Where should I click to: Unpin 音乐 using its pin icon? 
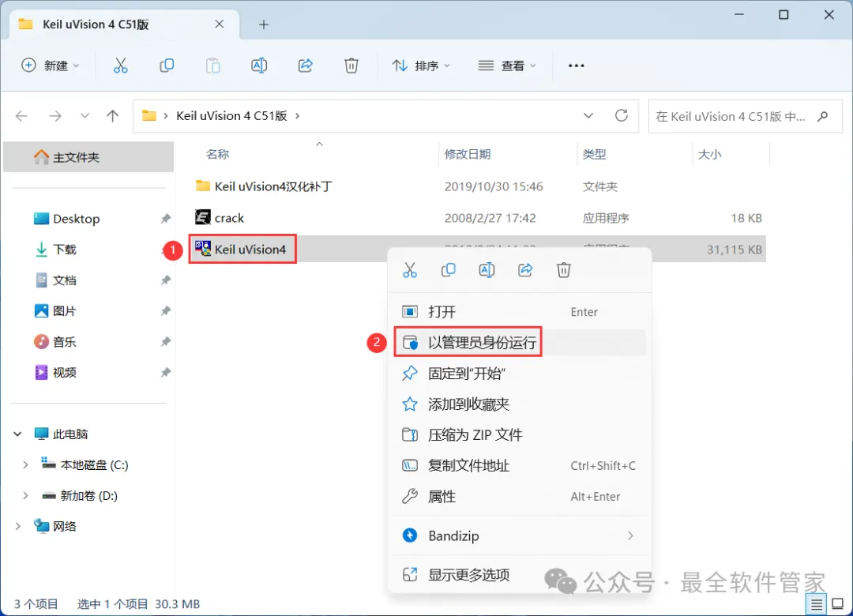(165, 342)
